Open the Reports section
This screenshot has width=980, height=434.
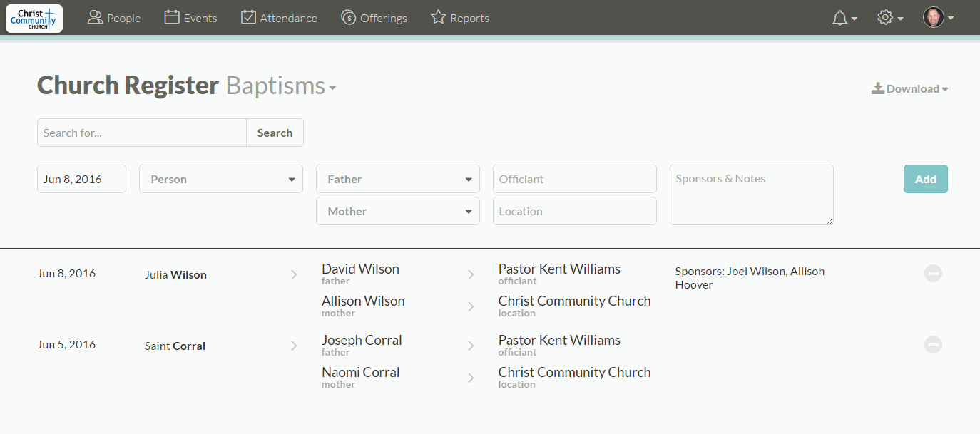pyautogui.click(x=459, y=17)
